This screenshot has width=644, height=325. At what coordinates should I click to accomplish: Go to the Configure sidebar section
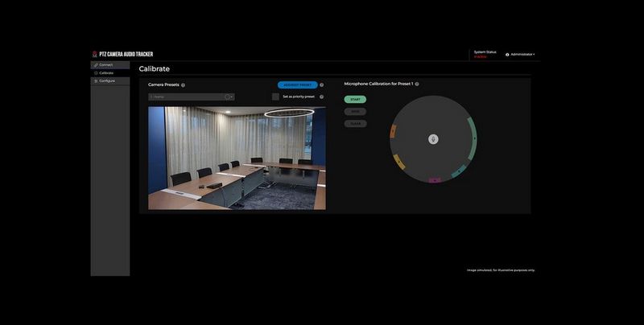pyautogui.click(x=110, y=81)
